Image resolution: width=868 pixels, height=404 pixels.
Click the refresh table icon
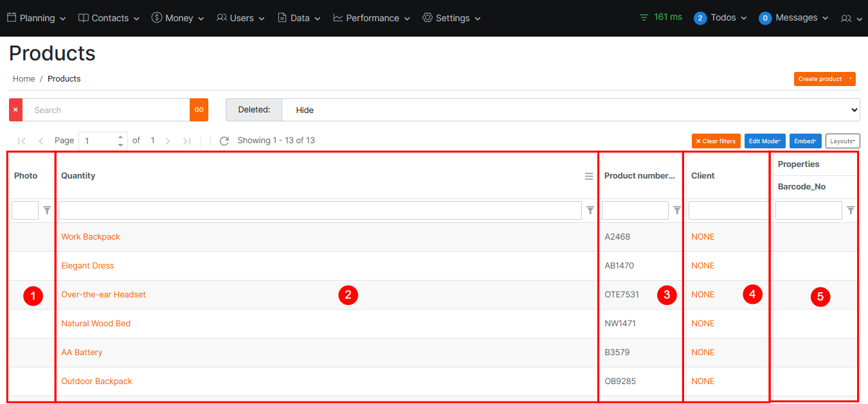224,141
